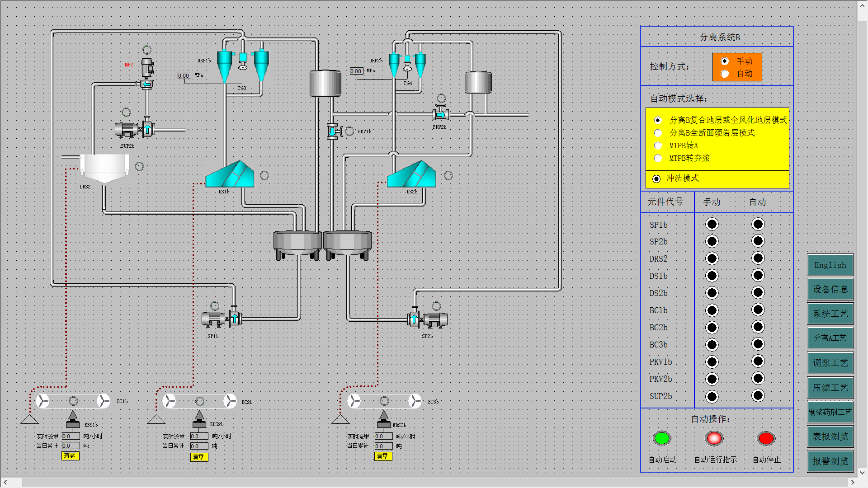Choose MTPB转弃浆 auto mode

tap(658, 158)
